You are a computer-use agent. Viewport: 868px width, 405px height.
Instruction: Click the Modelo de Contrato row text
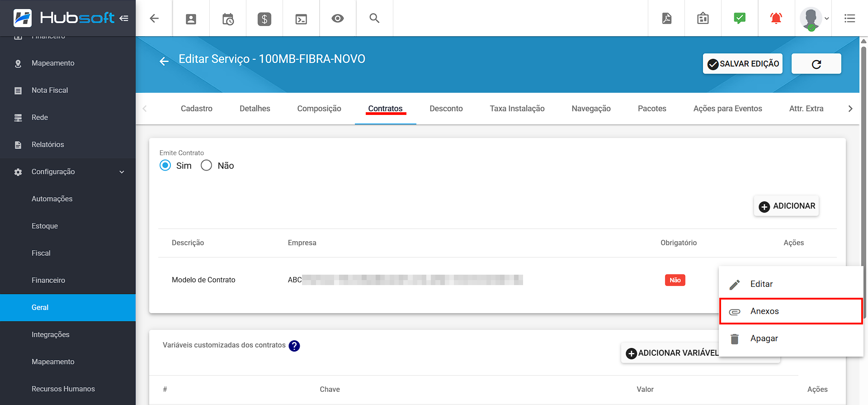point(203,280)
